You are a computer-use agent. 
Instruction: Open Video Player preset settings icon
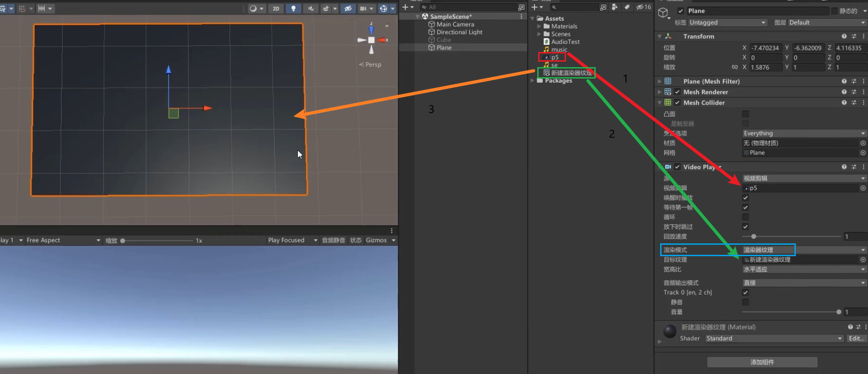pos(854,167)
